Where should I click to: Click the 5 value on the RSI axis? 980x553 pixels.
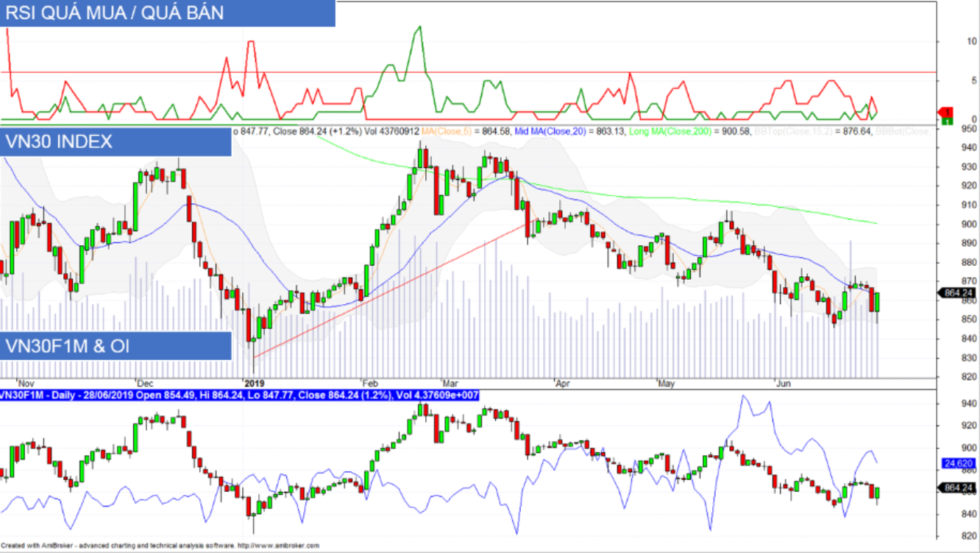pos(973,80)
